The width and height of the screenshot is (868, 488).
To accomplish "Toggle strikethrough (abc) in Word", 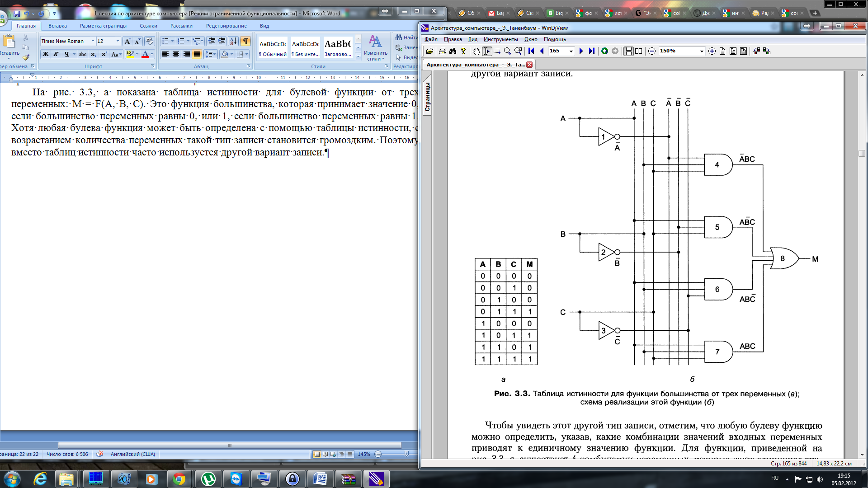I will pyautogui.click(x=82, y=54).
